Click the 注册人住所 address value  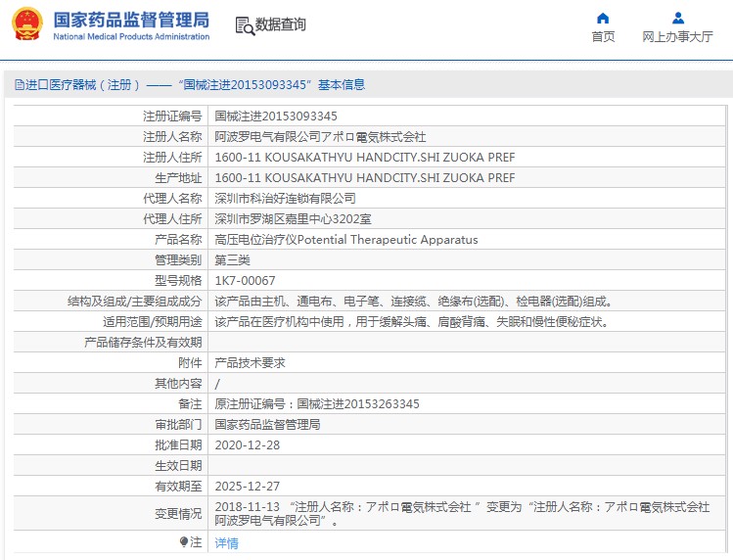click(x=365, y=158)
